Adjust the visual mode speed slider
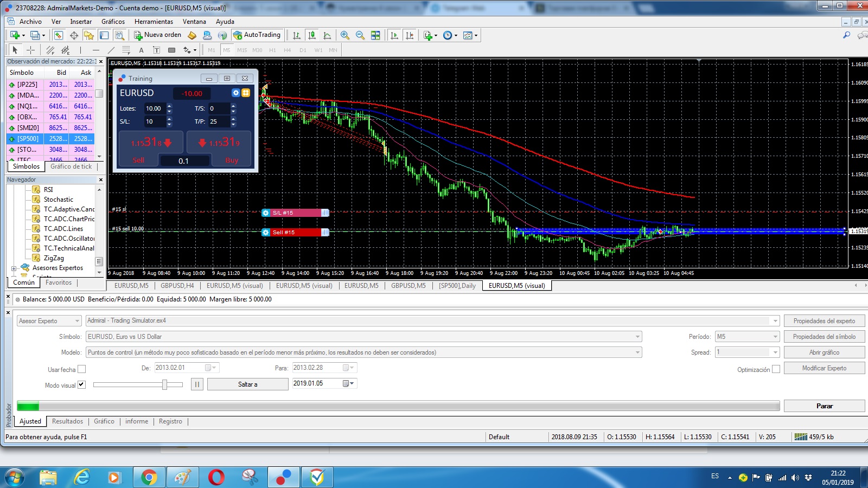 (164, 384)
